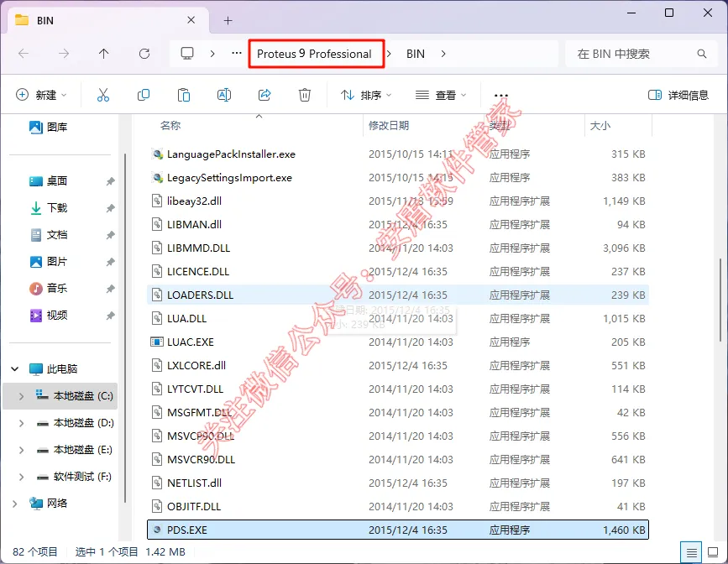The width and height of the screenshot is (728, 564).
Task: Unpin 文档 using its pin icon
Action: (111, 235)
